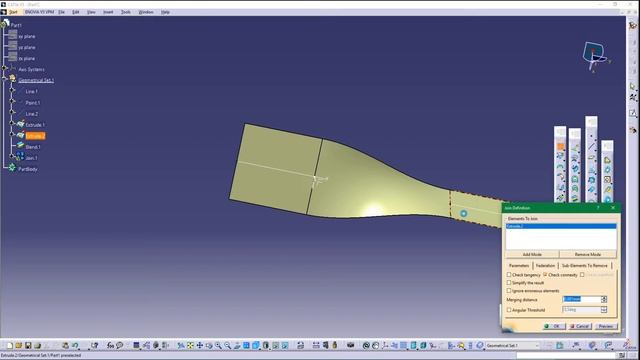The height and width of the screenshot is (360, 640).
Task: Expand the Extrude.2 node in tree
Action: [12, 134]
